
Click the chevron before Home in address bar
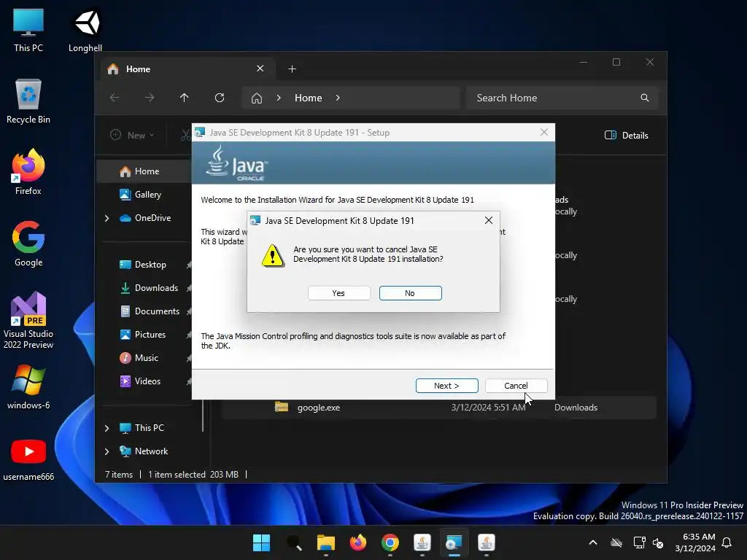tap(279, 98)
